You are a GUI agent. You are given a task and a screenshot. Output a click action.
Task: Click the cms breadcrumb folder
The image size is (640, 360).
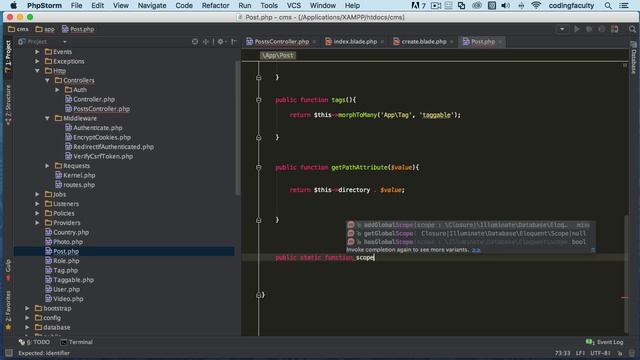(18, 29)
